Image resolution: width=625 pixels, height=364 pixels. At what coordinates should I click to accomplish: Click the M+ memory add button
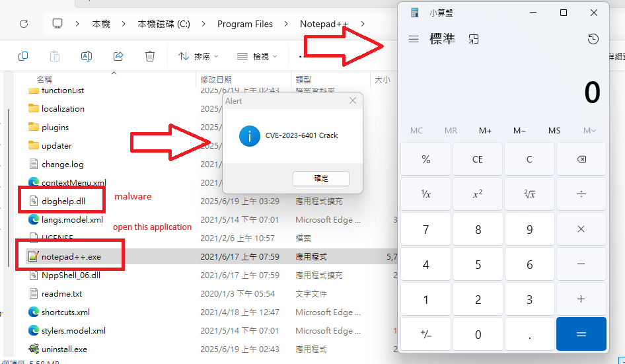click(485, 130)
